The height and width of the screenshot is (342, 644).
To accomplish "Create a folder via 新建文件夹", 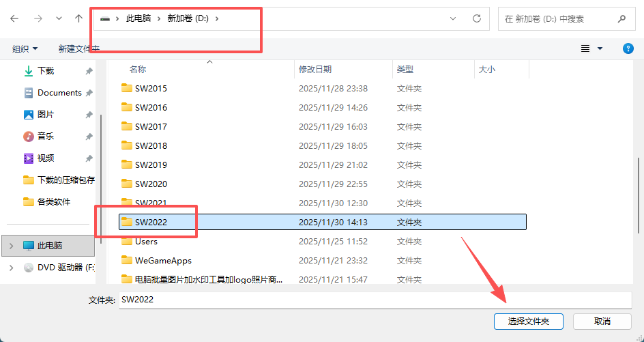I will pyautogui.click(x=79, y=49).
